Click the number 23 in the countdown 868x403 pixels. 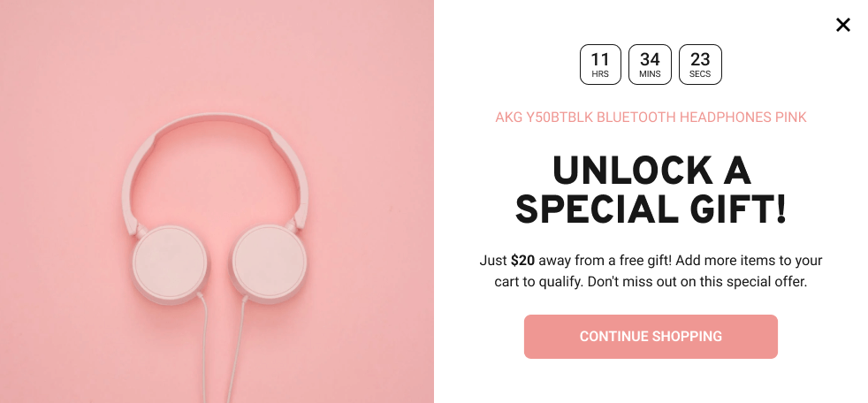click(x=700, y=58)
